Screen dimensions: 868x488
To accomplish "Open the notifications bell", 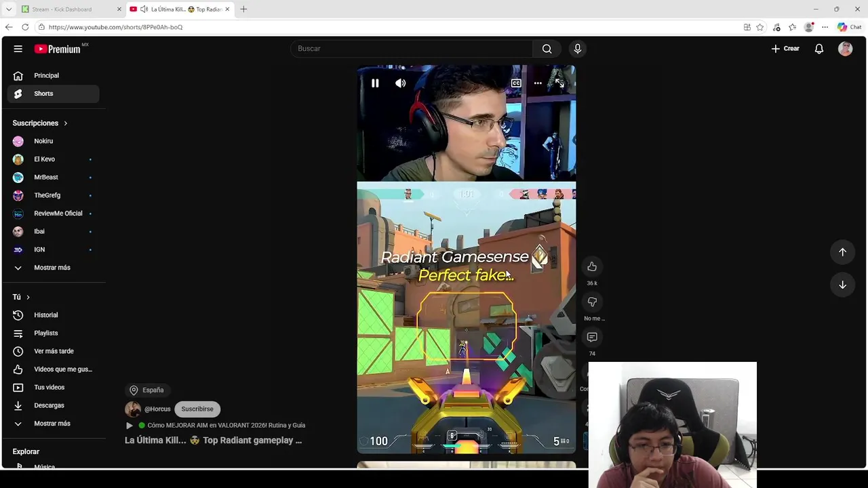I will click(x=819, y=49).
